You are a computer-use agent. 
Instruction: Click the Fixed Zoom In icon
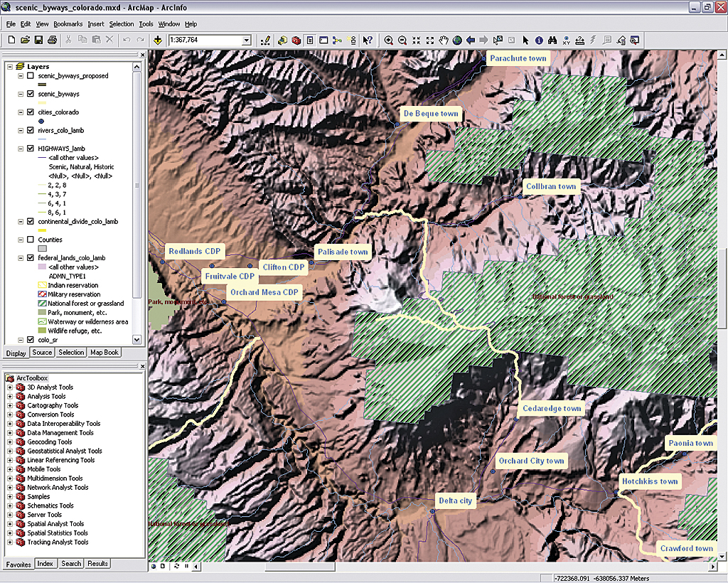416,41
